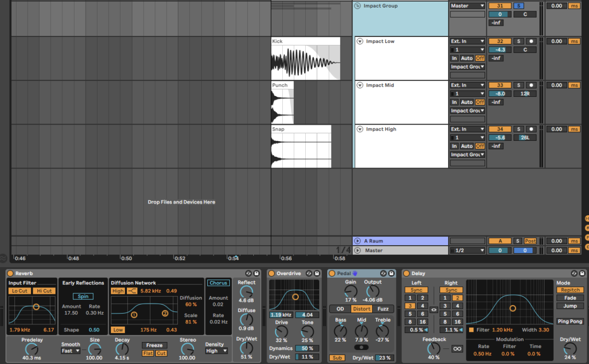Select OD pedal type
Screen dimensions: 589x364
coord(341,309)
